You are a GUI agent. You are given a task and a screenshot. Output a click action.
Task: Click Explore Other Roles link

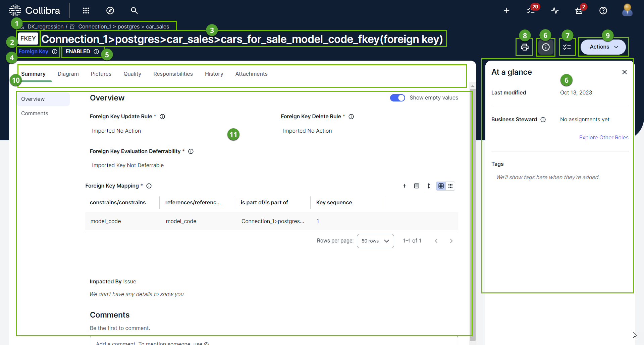[603, 138]
